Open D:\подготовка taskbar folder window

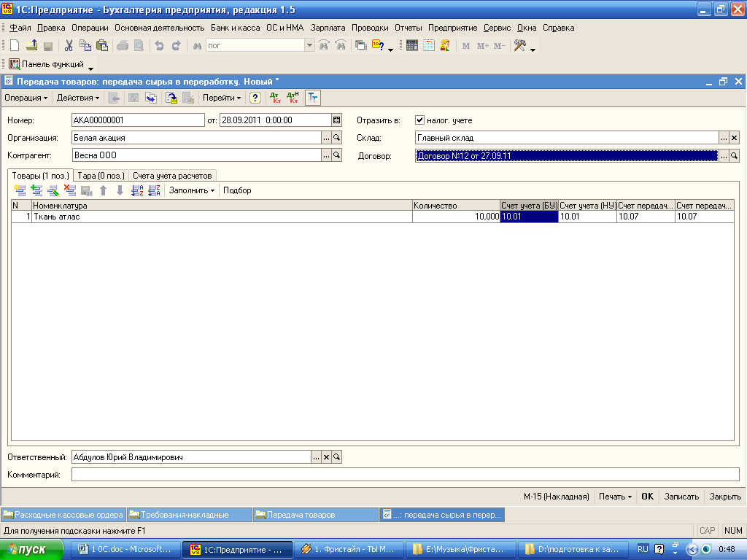(572, 550)
